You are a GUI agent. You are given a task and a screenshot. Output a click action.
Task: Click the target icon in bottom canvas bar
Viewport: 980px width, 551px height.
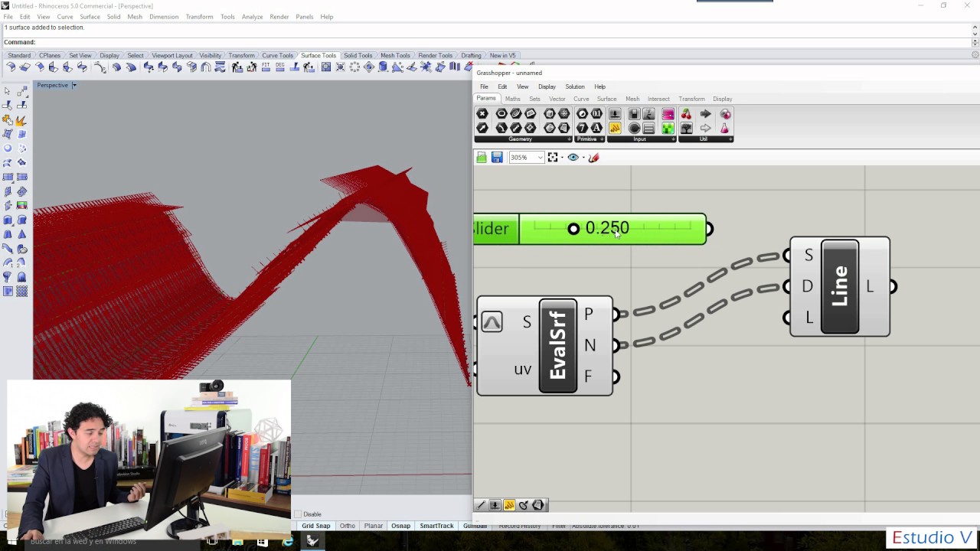[x=524, y=505]
